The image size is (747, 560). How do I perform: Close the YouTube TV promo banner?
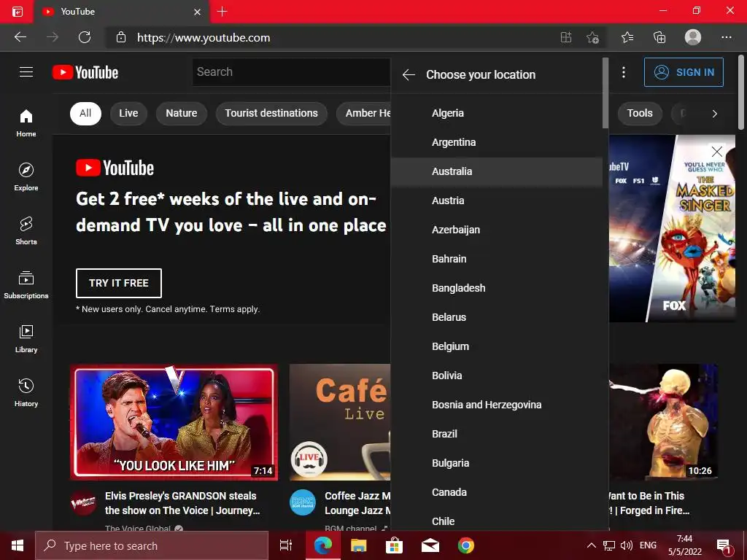tap(716, 152)
